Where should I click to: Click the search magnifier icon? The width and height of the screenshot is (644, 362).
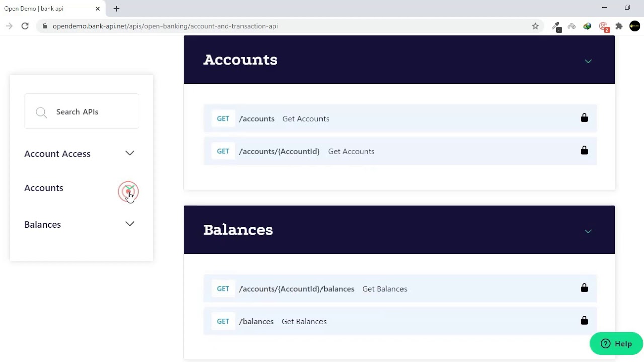tap(41, 112)
